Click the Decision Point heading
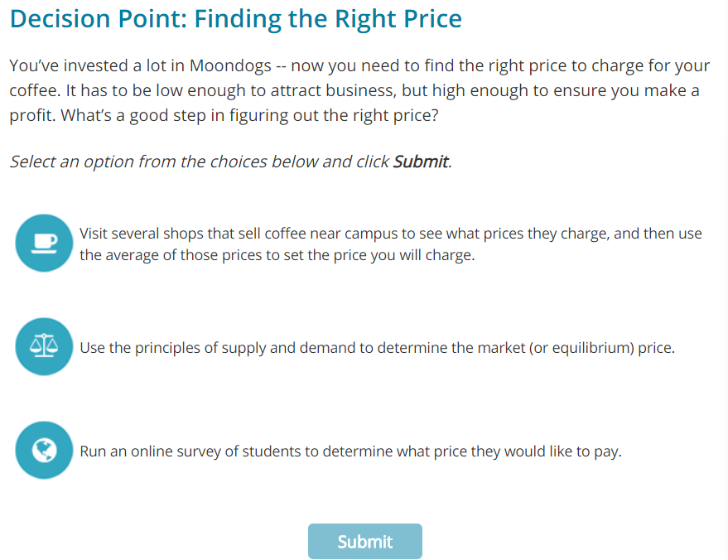The image size is (728, 560). pos(235,18)
